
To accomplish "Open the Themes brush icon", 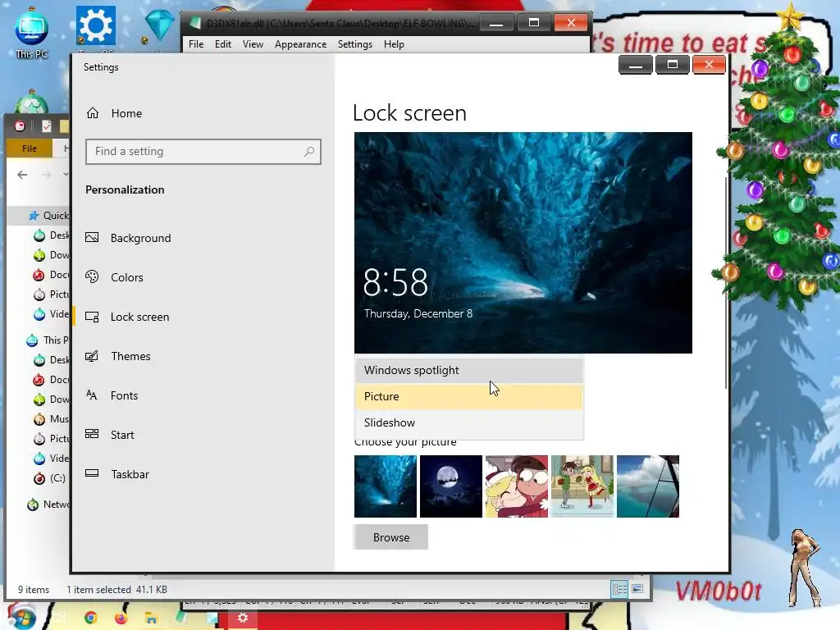I will tap(92, 356).
